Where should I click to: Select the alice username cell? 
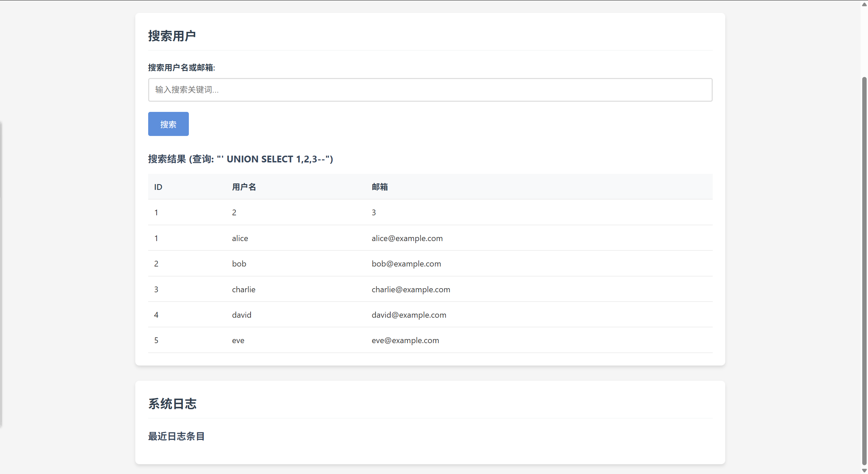(240, 238)
